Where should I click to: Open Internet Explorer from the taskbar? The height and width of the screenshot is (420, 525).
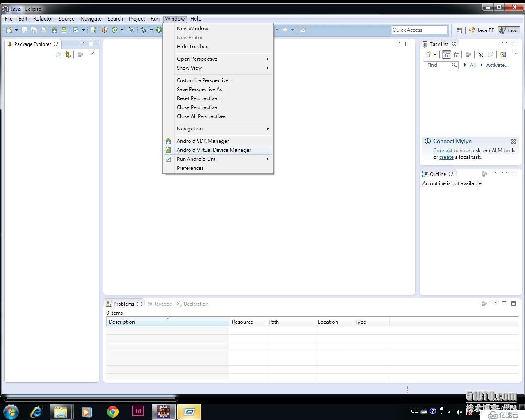(x=37, y=411)
